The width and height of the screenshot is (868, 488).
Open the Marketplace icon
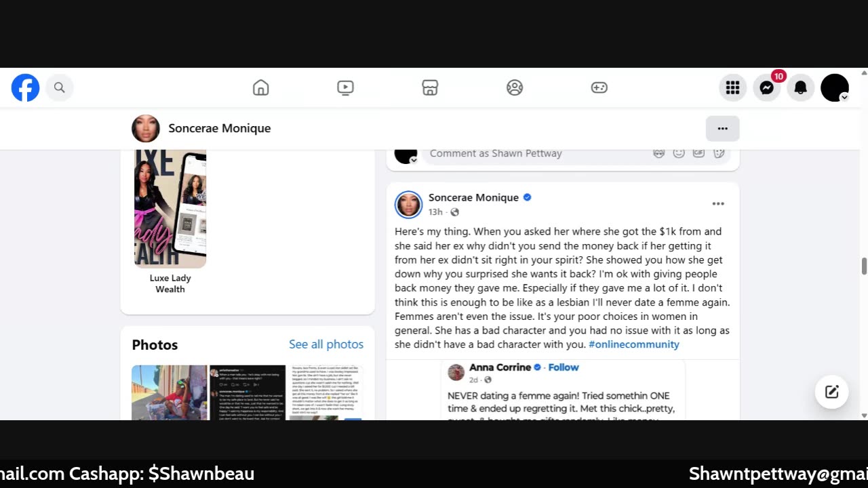430,87
